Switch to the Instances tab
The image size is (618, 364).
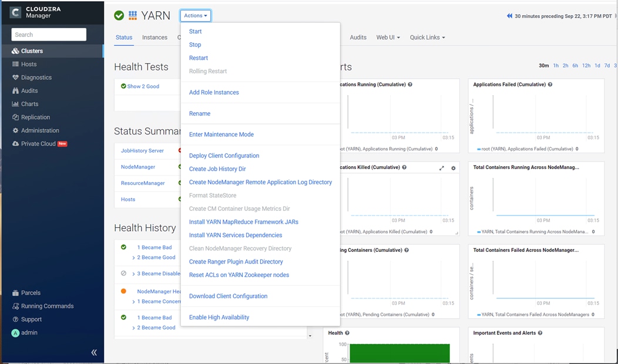(154, 38)
